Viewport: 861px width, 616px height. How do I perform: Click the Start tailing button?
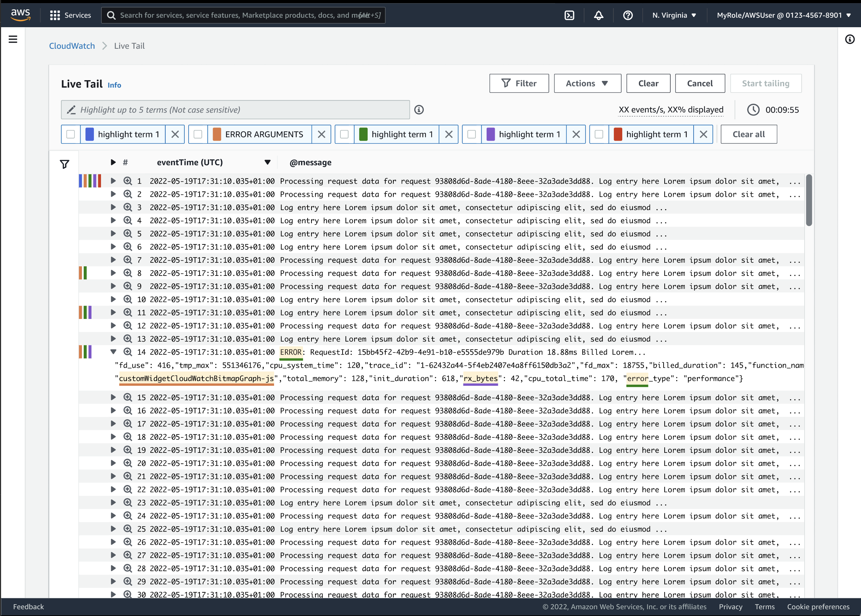(x=765, y=83)
